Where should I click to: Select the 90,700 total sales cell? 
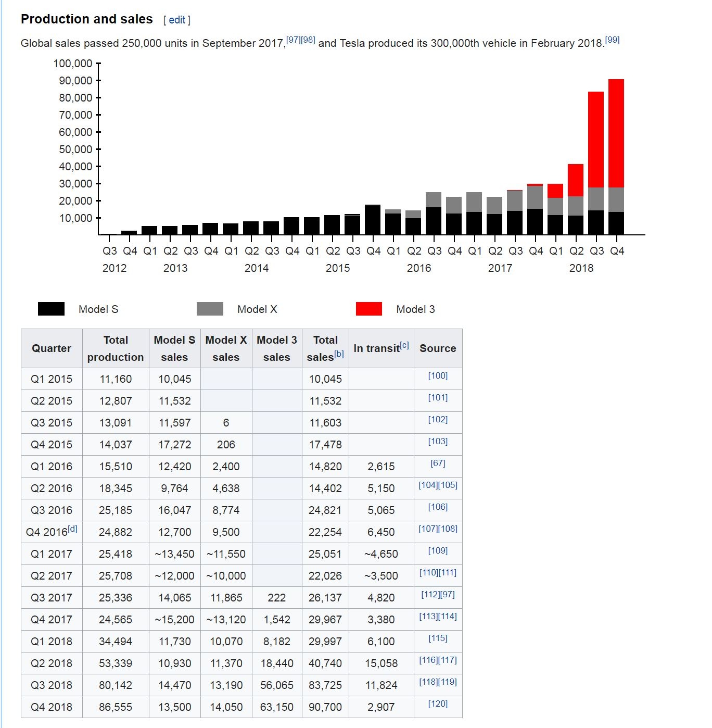(325, 707)
